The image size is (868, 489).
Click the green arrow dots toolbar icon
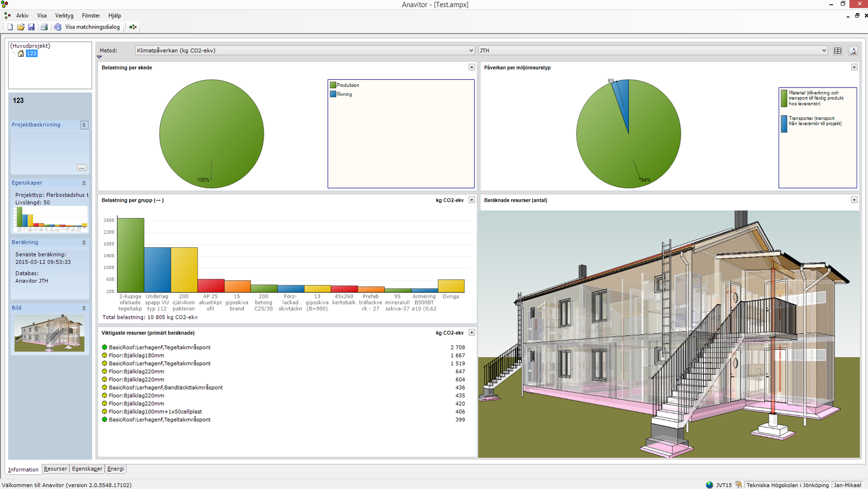point(133,27)
